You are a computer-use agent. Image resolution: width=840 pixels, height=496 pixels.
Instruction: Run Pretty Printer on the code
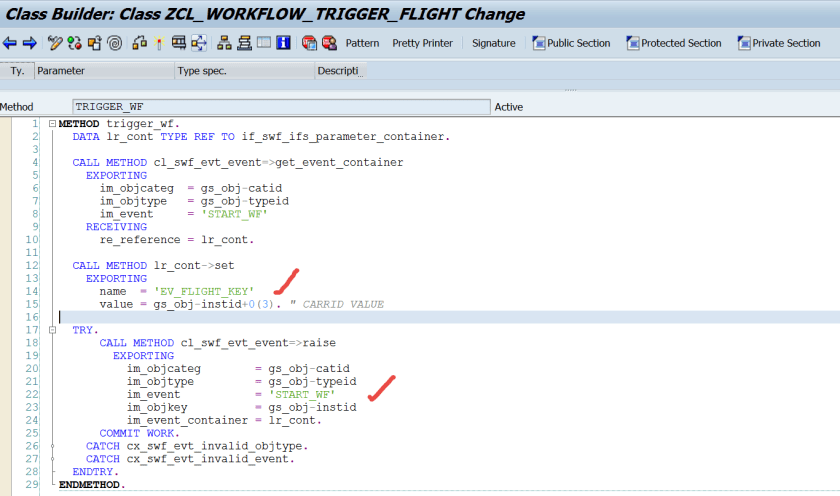tap(422, 43)
